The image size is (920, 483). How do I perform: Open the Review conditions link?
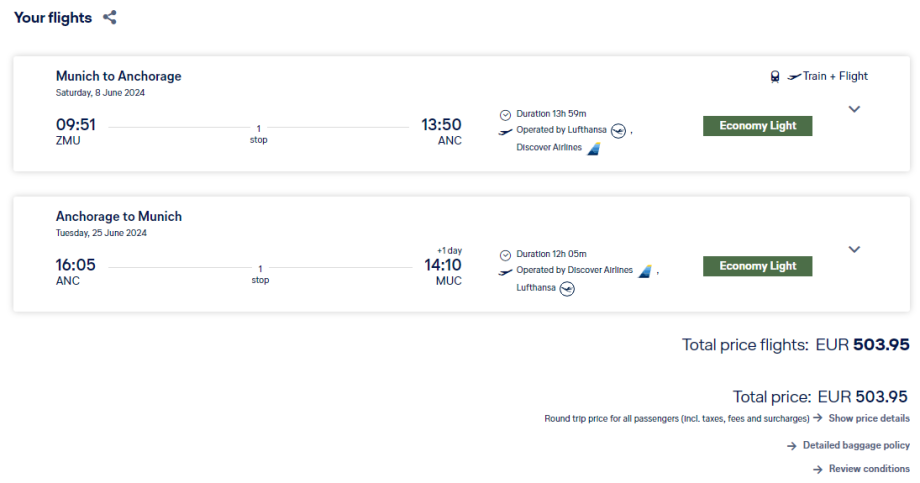pos(869,469)
